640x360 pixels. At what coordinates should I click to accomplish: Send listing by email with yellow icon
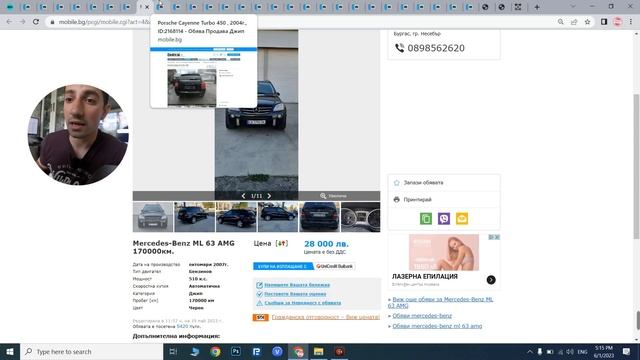tap(462, 218)
